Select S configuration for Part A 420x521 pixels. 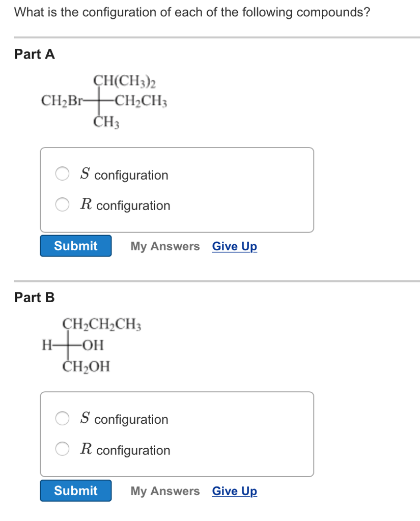point(62,173)
